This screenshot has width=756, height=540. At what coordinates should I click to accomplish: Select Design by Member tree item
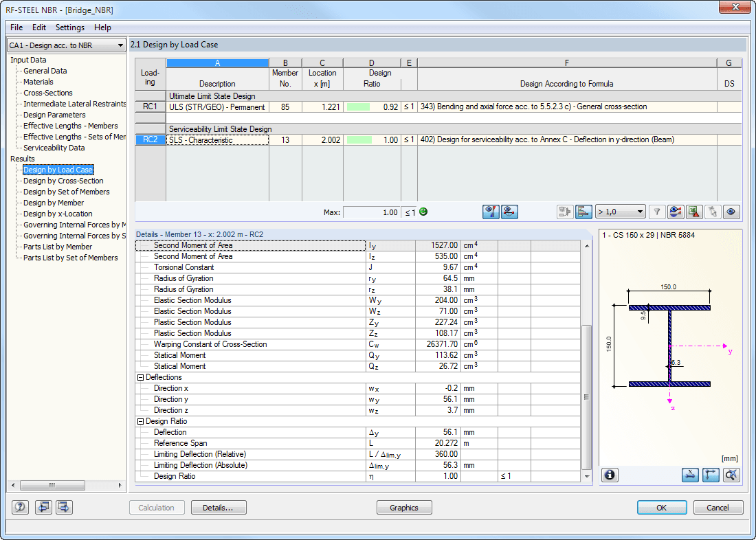pos(54,203)
